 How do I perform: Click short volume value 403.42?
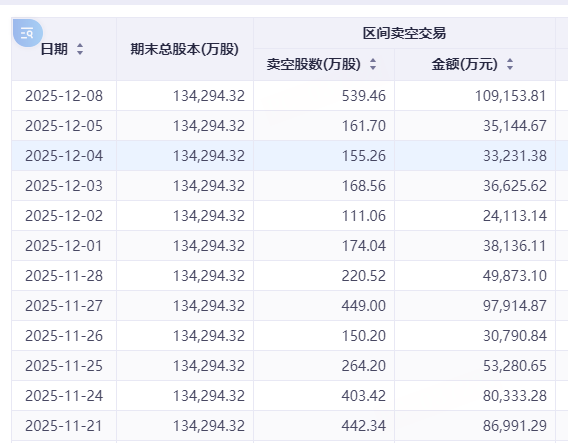point(364,396)
